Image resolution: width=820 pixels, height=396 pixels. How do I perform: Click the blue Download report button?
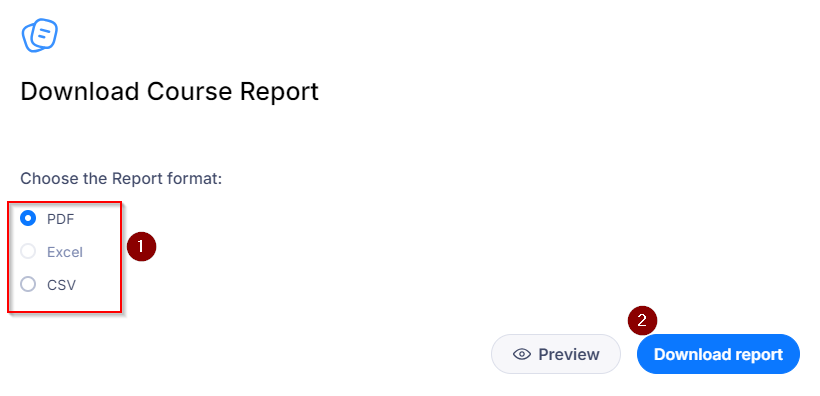point(718,354)
